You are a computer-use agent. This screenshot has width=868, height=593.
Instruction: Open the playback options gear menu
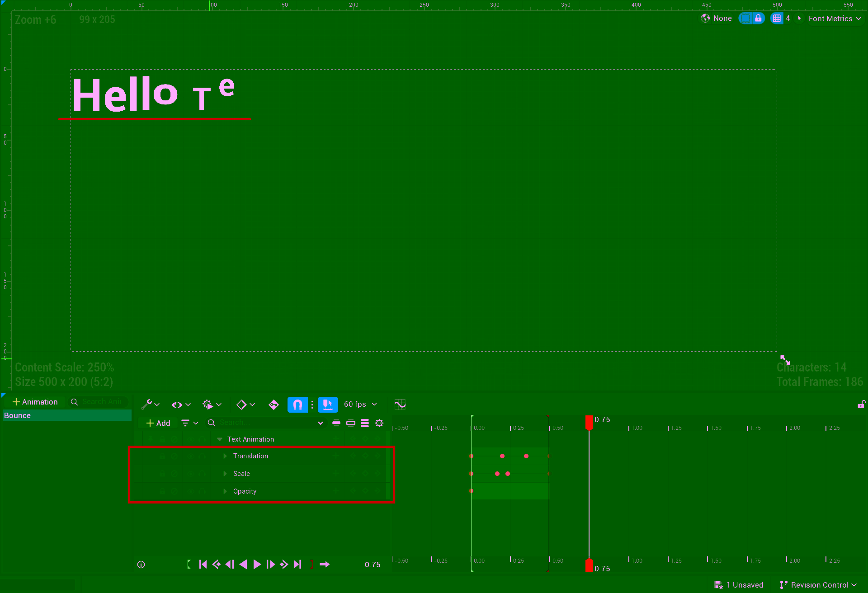212,405
